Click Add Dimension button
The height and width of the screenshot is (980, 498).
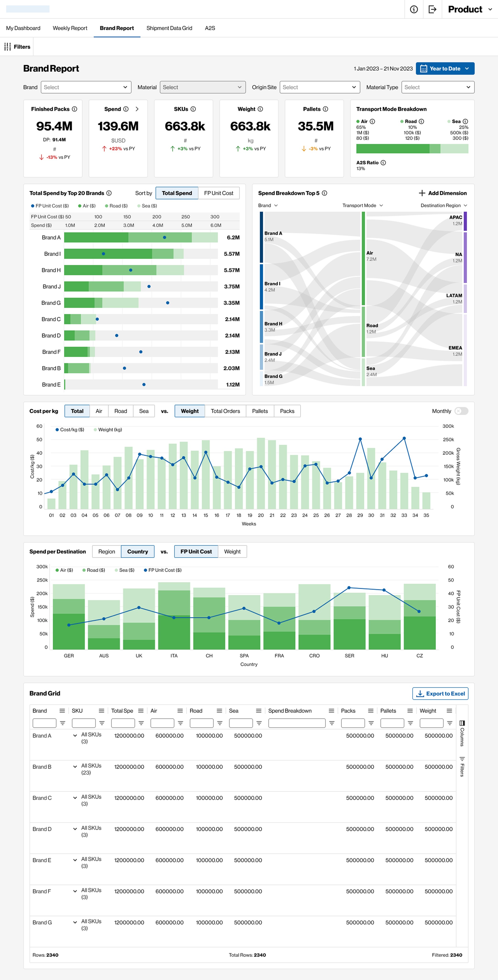tap(443, 193)
